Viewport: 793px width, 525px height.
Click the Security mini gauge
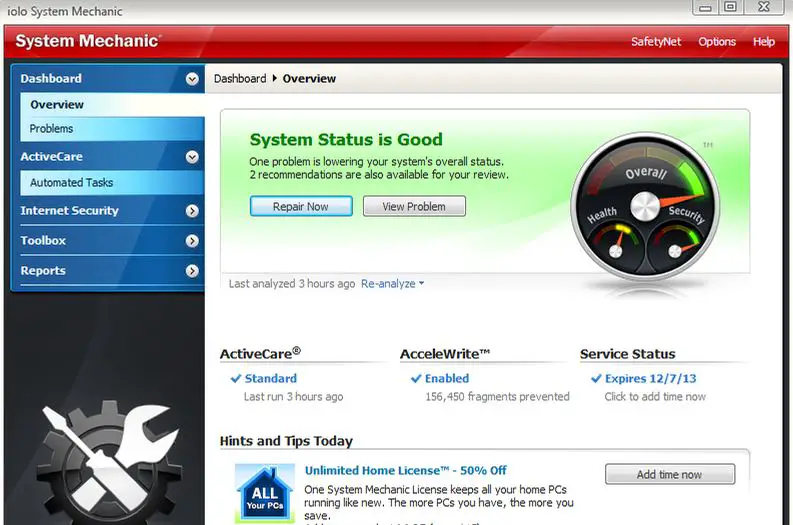(676, 246)
